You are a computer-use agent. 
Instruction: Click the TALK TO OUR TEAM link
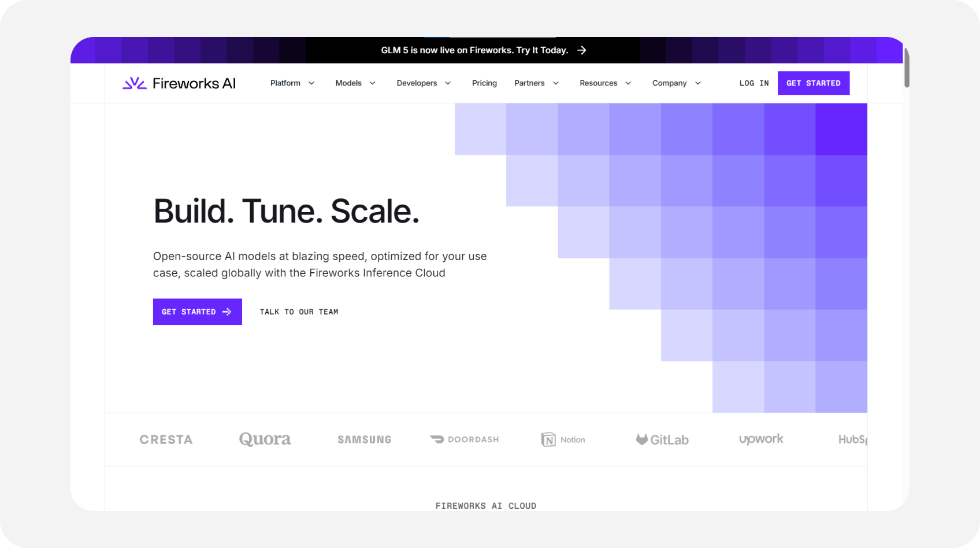(x=299, y=312)
